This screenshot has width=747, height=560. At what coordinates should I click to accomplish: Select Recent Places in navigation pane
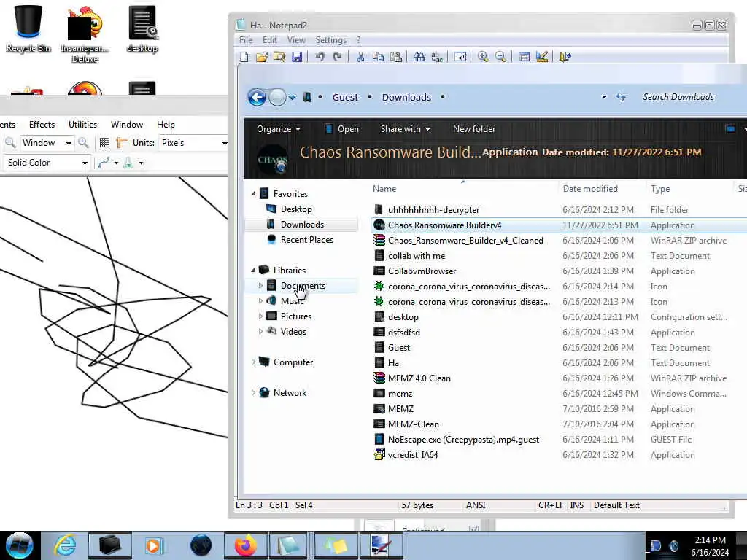pos(307,239)
